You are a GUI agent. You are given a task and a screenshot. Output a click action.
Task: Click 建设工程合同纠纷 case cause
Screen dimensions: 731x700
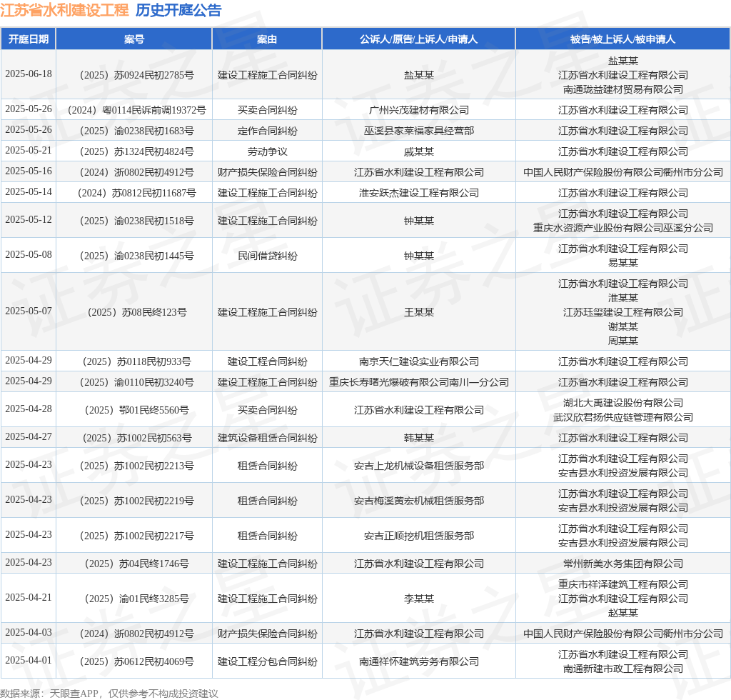(267, 362)
